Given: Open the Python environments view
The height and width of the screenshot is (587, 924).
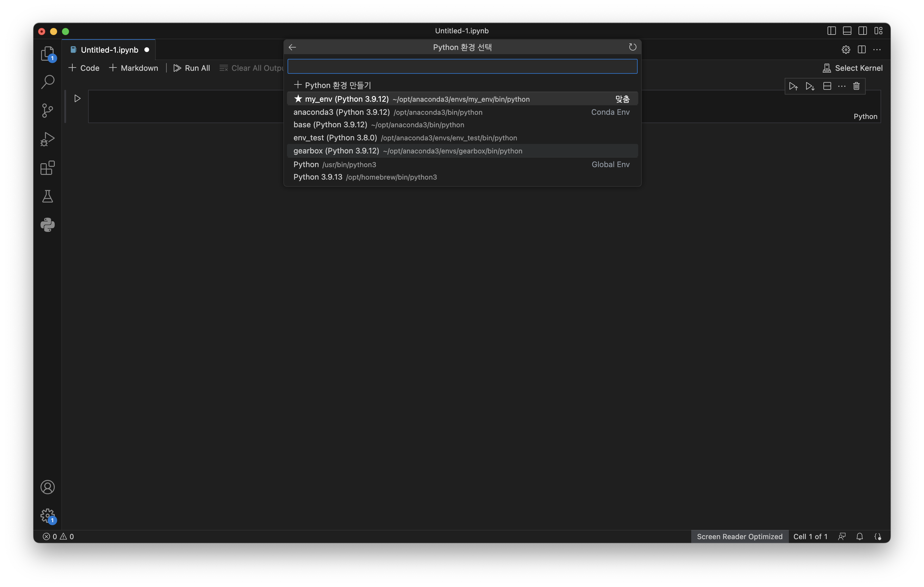Looking at the screenshot, I should (x=48, y=225).
